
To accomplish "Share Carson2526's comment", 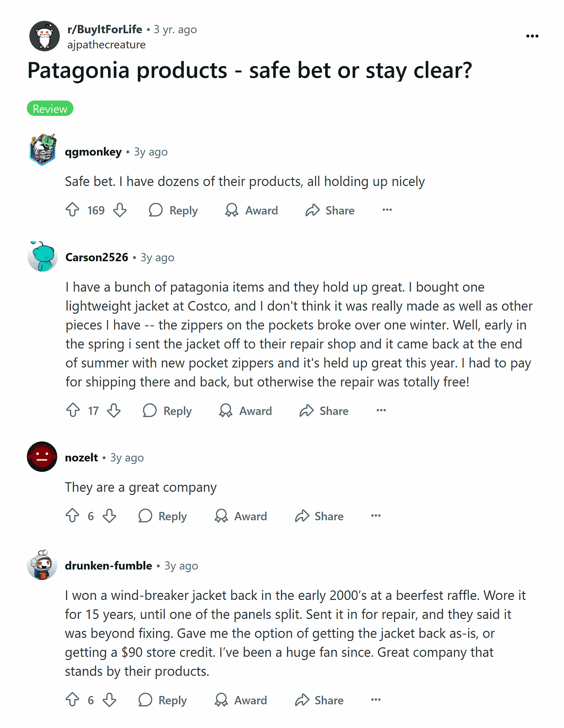I will click(x=324, y=411).
